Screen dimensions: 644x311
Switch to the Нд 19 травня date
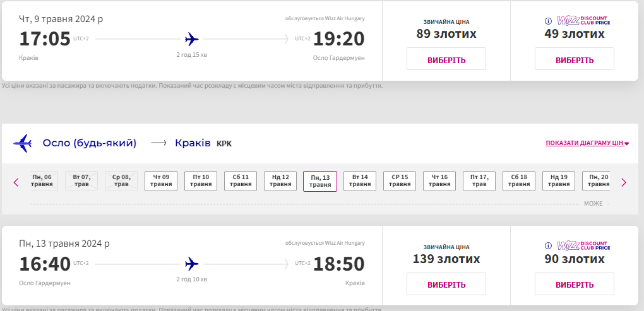(x=559, y=181)
